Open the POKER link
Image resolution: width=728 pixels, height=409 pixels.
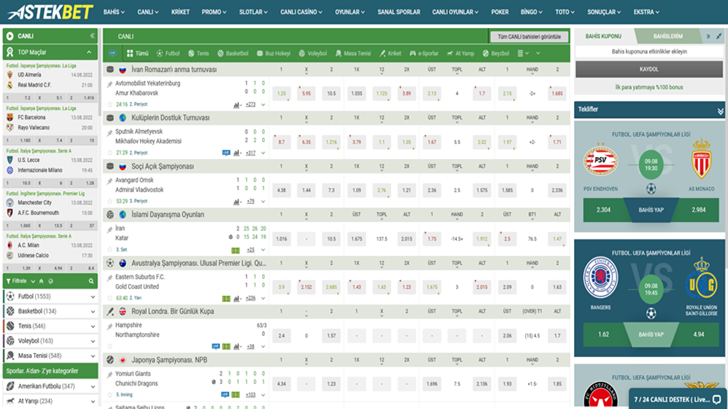pos(500,12)
